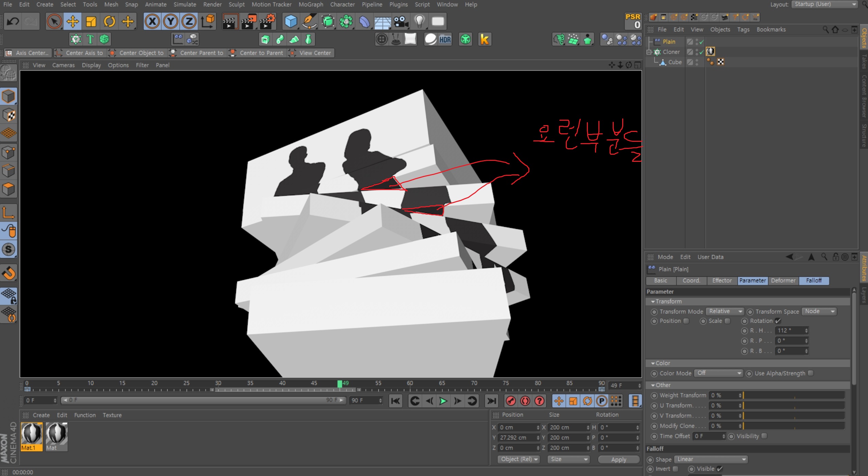Open Edit Render Settings

268,21
